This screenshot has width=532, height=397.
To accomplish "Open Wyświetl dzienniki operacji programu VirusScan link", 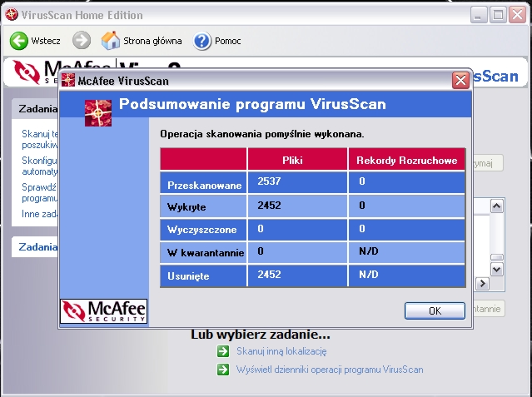I will point(330,370).
